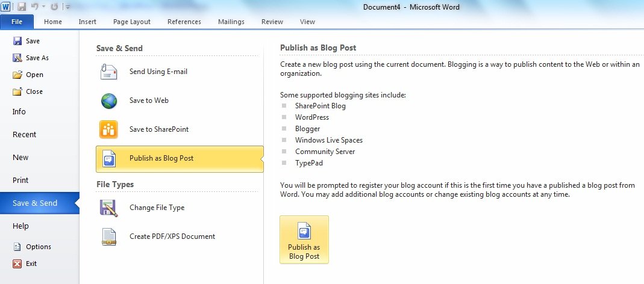Click the Document4 - Microsoft Word title

[x=411, y=7]
